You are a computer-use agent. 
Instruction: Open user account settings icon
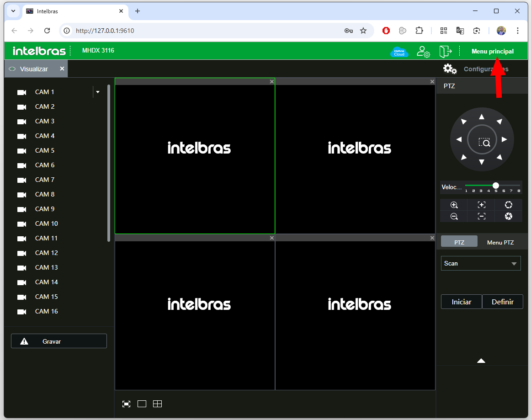[x=423, y=52]
